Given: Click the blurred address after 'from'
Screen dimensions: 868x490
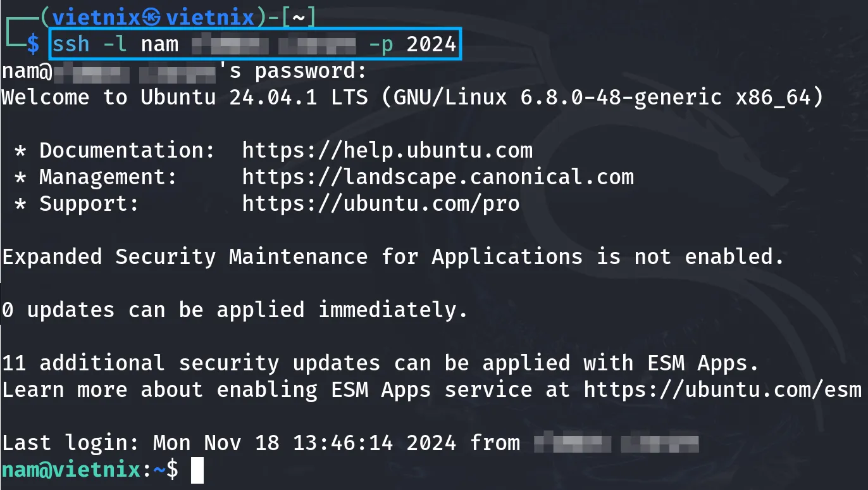Looking at the screenshot, I should [x=616, y=443].
